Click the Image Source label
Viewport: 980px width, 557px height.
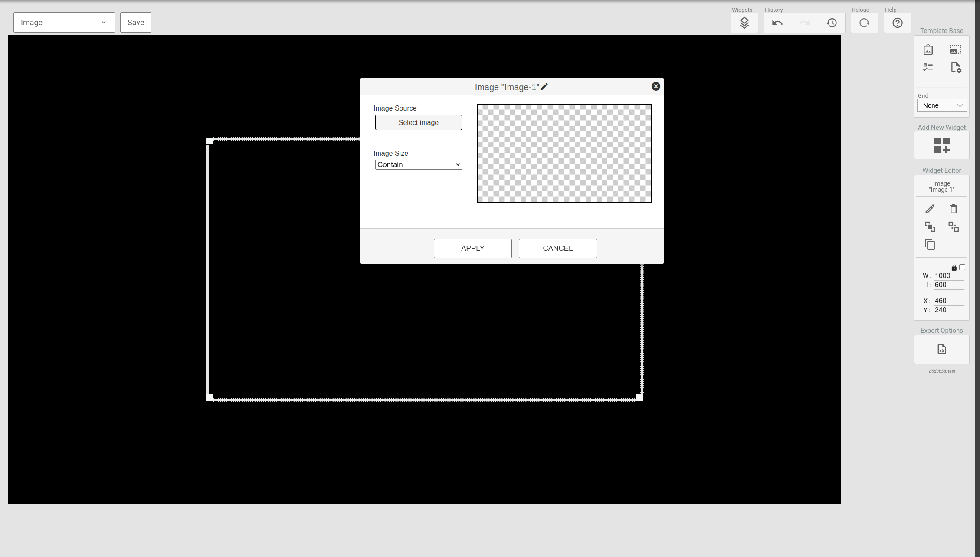click(x=395, y=108)
